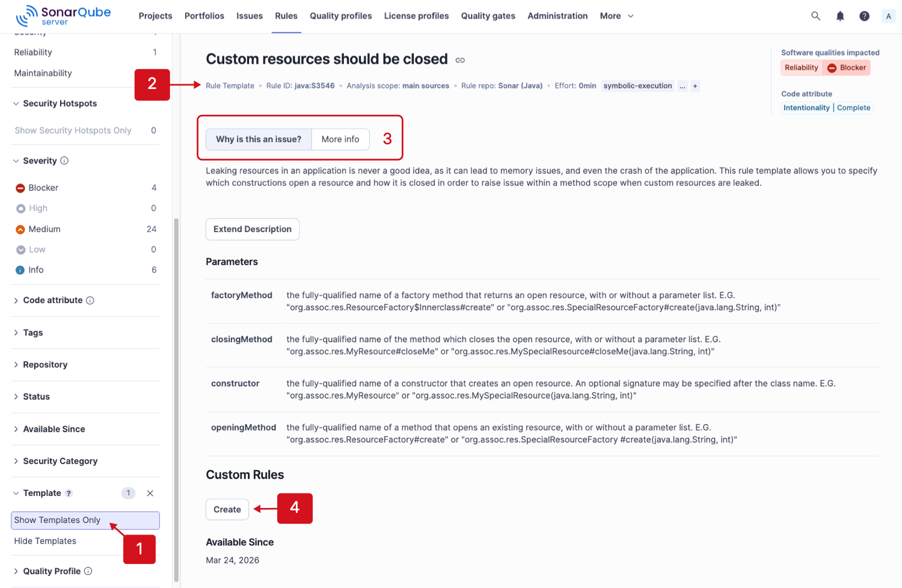Open the help question mark icon
902x588 pixels.
864,16
